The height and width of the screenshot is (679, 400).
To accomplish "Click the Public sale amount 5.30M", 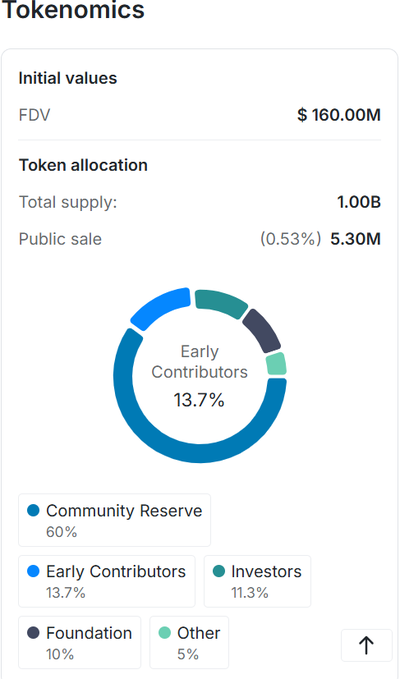I will (x=355, y=239).
